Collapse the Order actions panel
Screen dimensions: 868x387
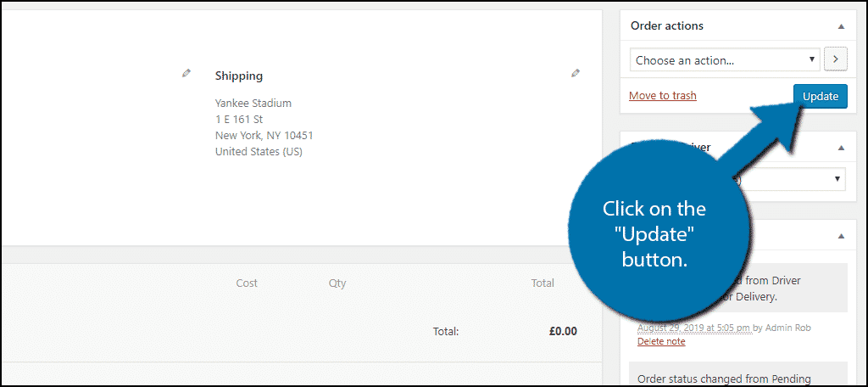[x=841, y=26]
